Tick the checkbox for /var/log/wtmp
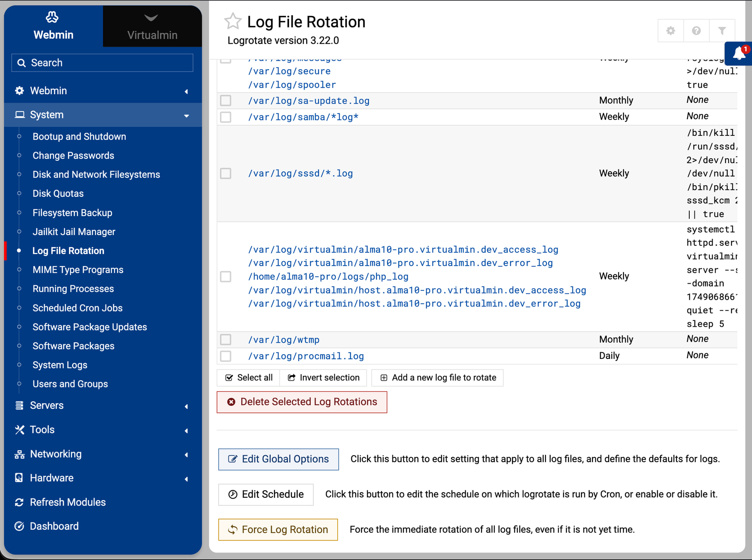 pos(226,339)
